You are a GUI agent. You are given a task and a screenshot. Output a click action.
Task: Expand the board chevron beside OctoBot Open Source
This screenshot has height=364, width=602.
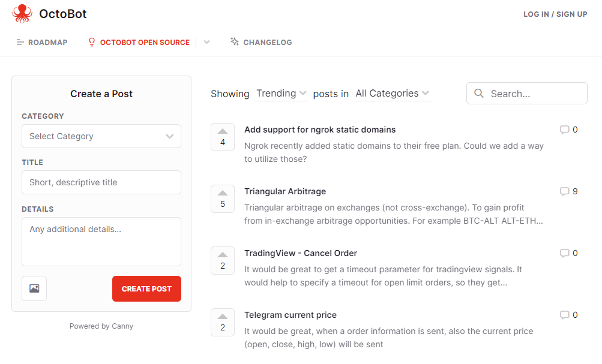[206, 42]
